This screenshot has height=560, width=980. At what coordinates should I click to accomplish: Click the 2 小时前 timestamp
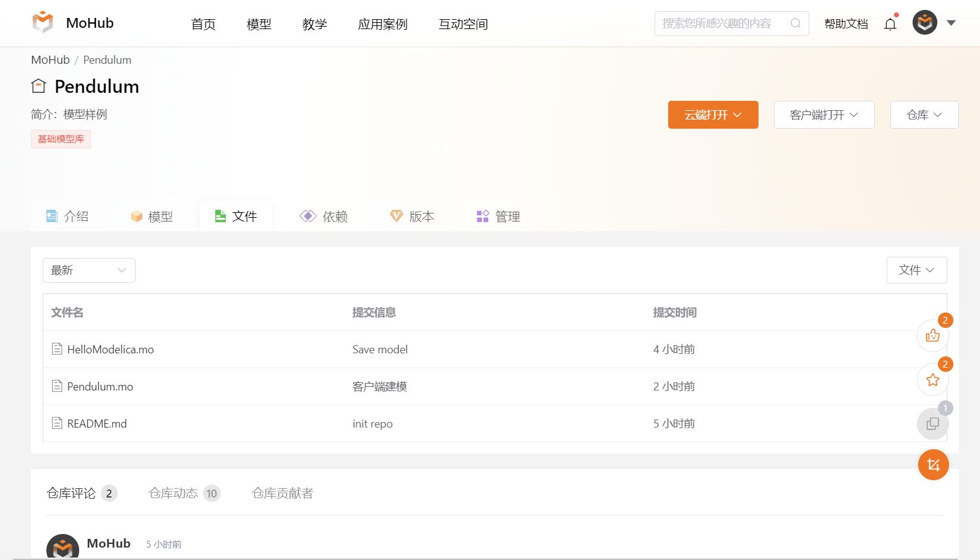tap(674, 387)
